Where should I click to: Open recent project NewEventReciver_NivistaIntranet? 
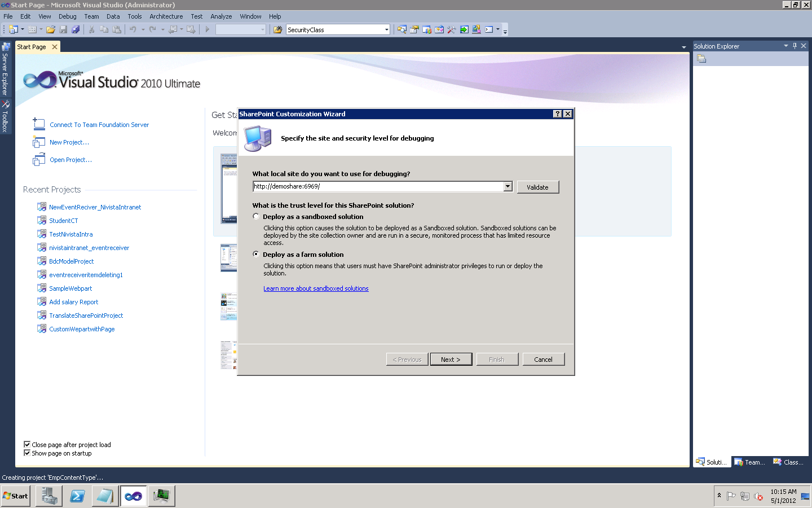tap(95, 207)
